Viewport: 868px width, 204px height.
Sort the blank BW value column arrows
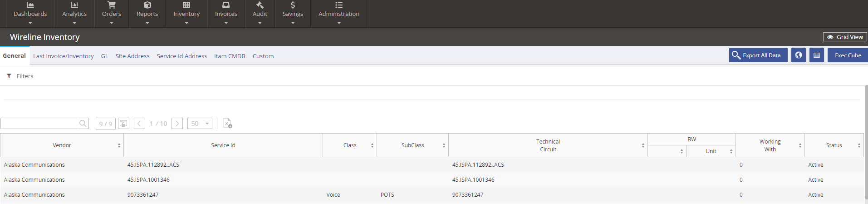682,151
